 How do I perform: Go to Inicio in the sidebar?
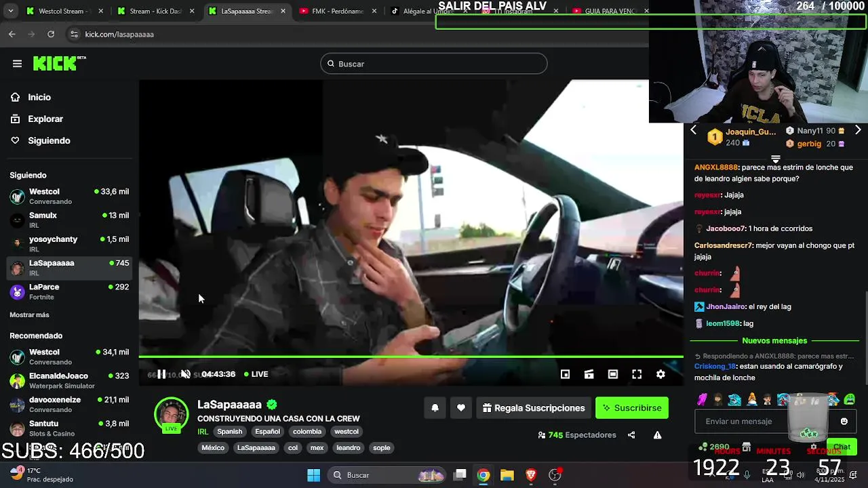pos(39,97)
